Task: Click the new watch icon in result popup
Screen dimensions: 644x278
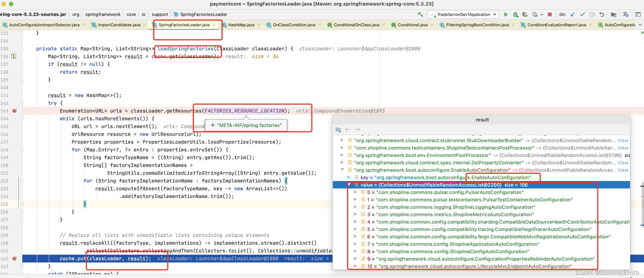Action: 338,130
